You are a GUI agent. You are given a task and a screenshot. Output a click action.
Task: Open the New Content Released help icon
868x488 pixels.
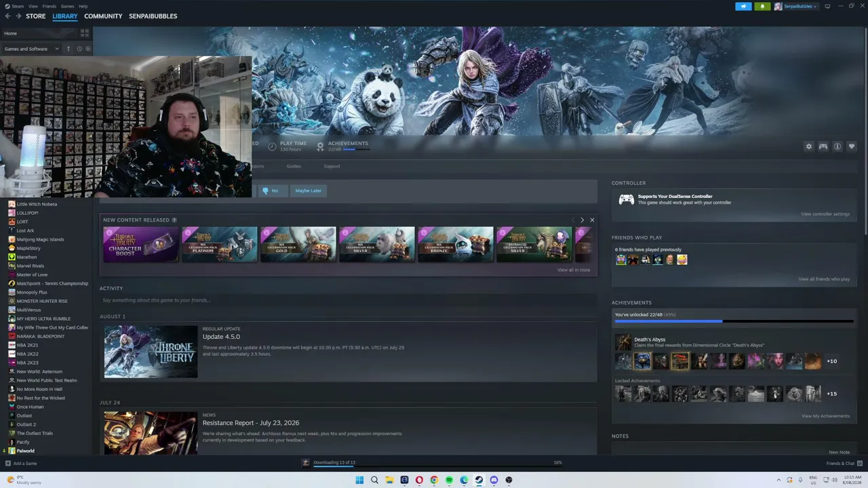click(x=174, y=220)
